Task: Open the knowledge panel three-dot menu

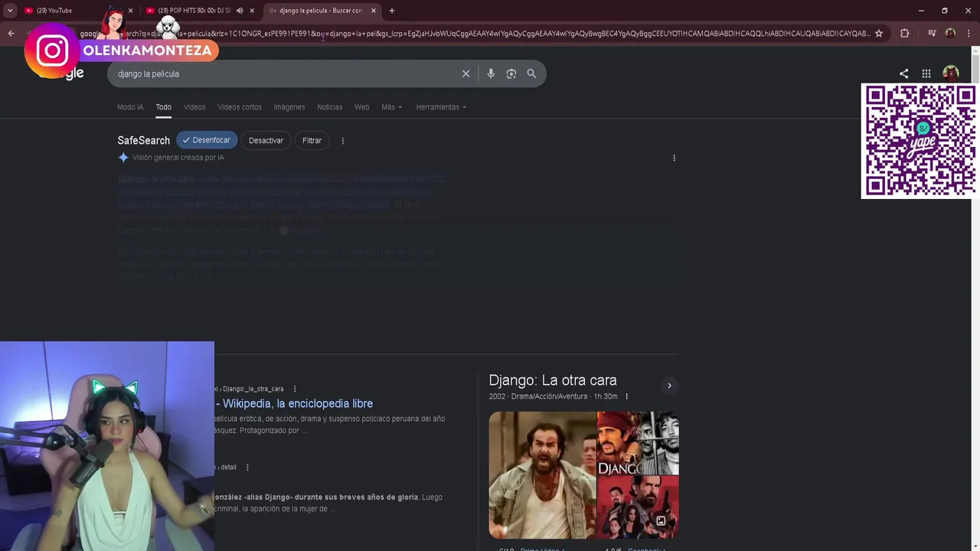Action: point(626,396)
